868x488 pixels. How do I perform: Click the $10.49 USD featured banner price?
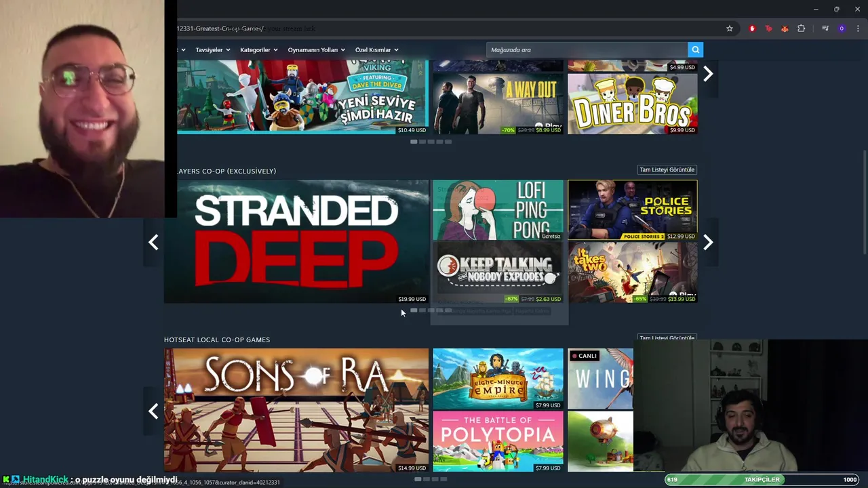pyautogui.click(x=412, y=130)
